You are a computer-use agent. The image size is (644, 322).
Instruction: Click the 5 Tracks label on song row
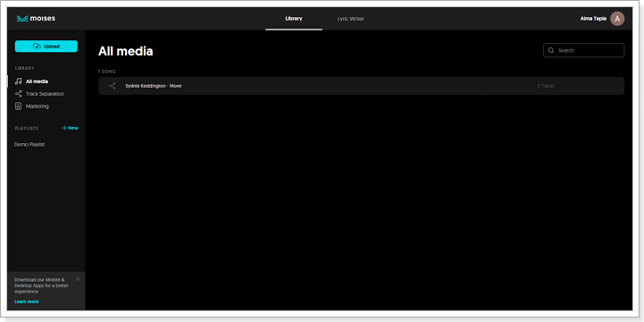pyautogui.click(x=546, y=86)
